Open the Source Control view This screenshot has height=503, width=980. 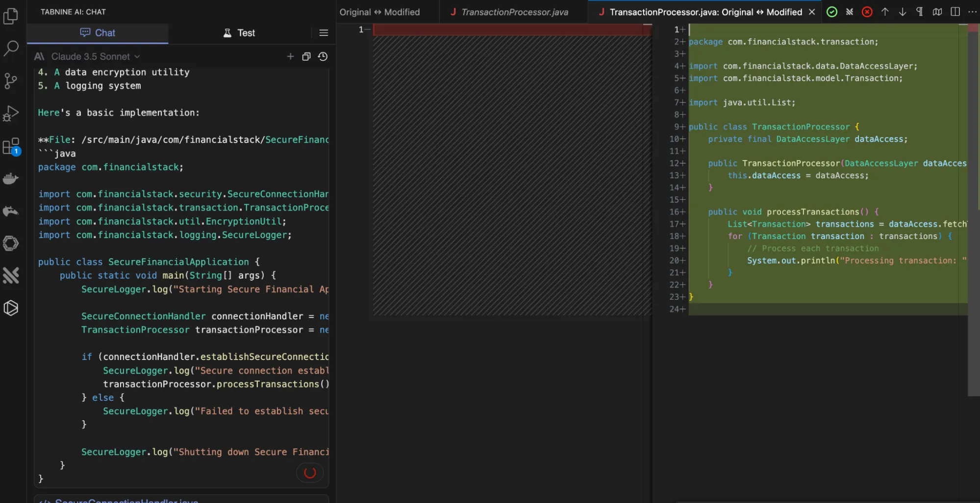(x=11, y=81)
